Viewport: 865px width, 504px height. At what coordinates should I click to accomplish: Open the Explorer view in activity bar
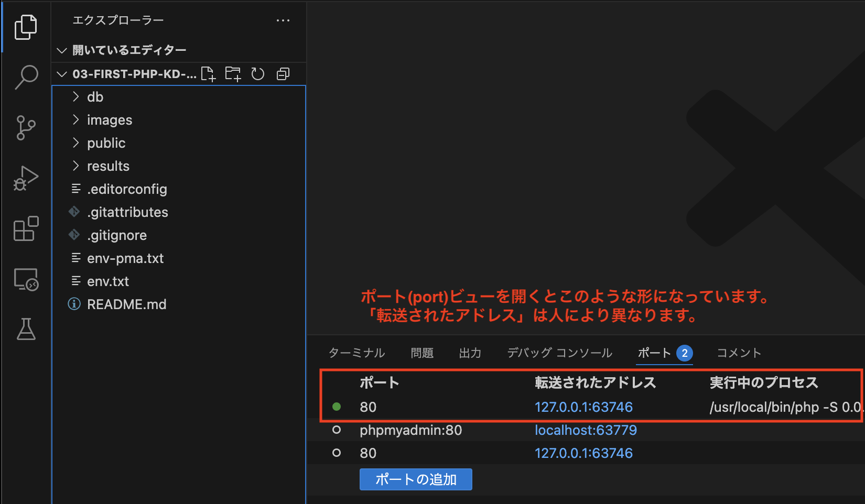tap(26, 27)
